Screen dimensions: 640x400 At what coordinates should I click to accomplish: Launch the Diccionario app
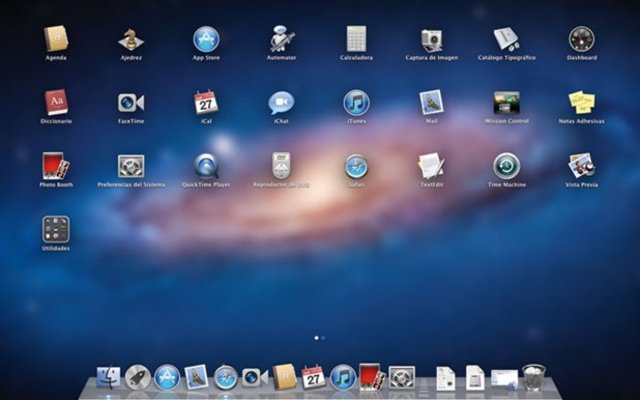coord(56,102)
